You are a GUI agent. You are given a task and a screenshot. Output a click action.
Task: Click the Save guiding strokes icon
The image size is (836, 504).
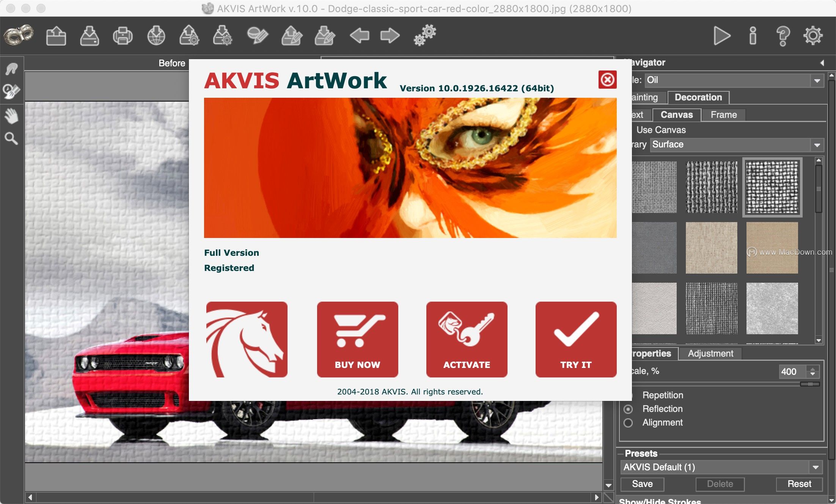[x=325, y=36]
